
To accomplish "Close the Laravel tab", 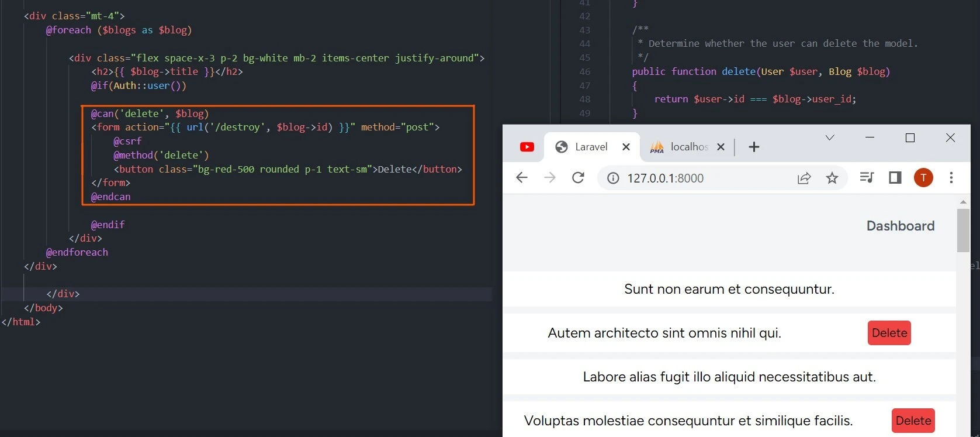I will pyautogui.click(x=626, y=147).
